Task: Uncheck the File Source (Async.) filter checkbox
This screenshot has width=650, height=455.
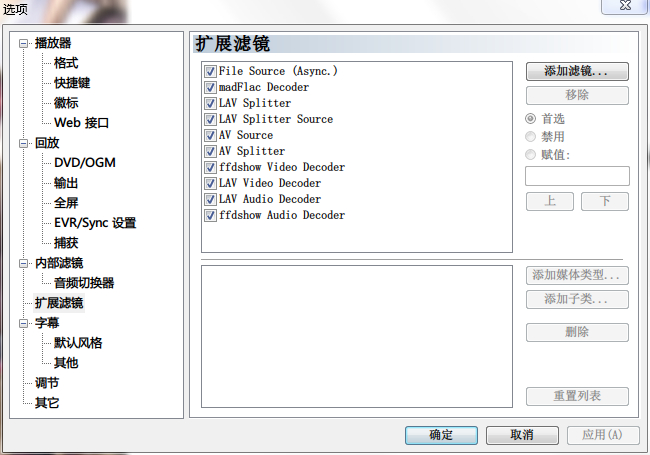Action: 210,71
